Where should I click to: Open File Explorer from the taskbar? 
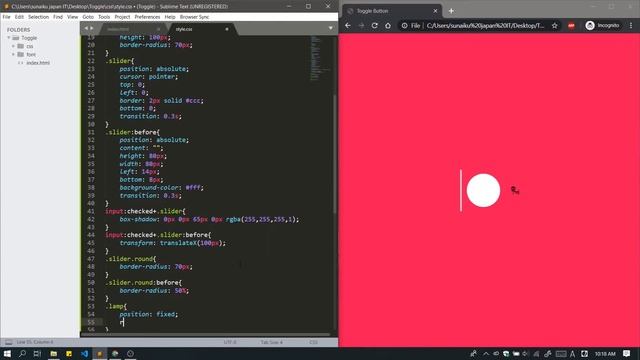pyautogui.click(x=53, y=353)
